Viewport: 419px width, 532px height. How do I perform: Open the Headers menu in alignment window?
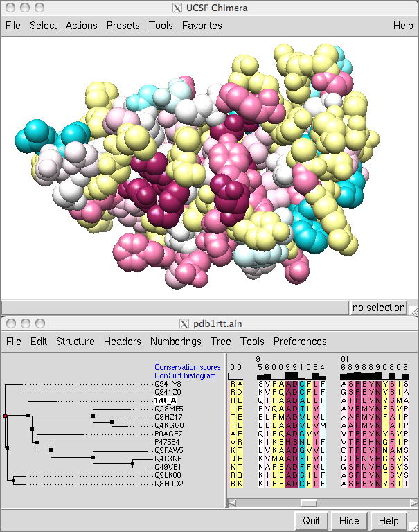pos(122,342)
